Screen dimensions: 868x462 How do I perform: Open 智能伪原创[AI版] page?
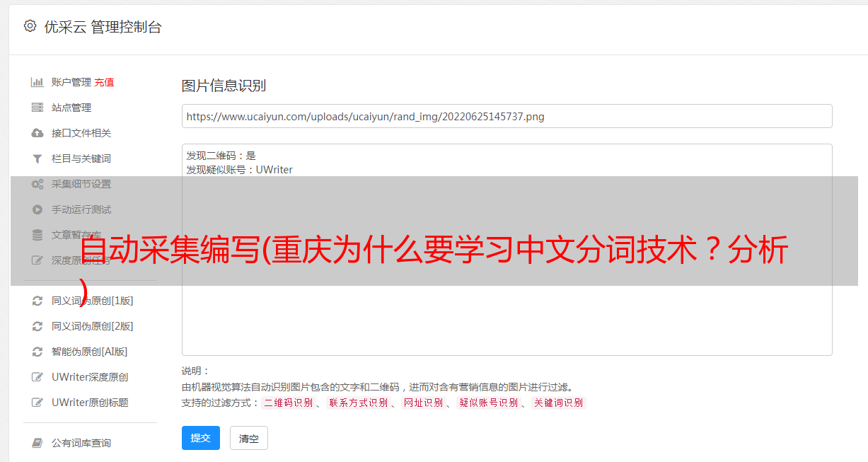pyautogui.click(x=89, y=352)
